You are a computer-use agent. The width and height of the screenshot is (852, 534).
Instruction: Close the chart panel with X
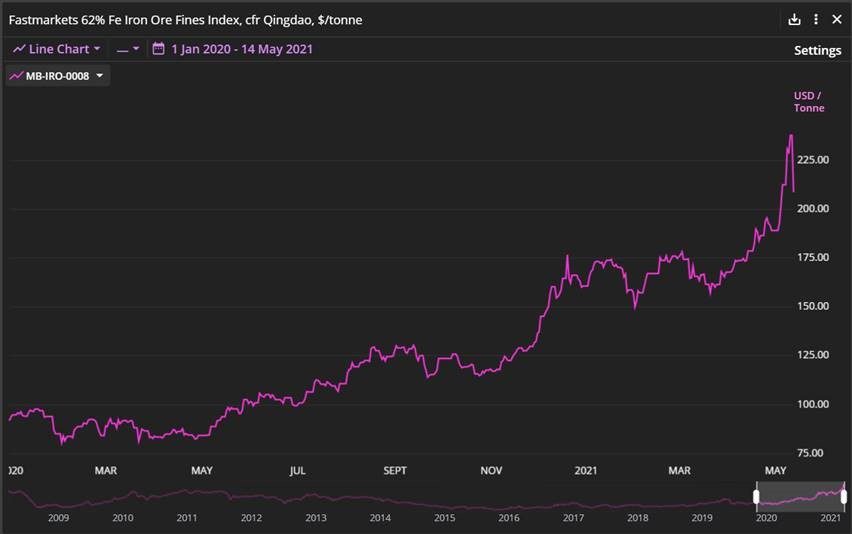pos(837,19)
